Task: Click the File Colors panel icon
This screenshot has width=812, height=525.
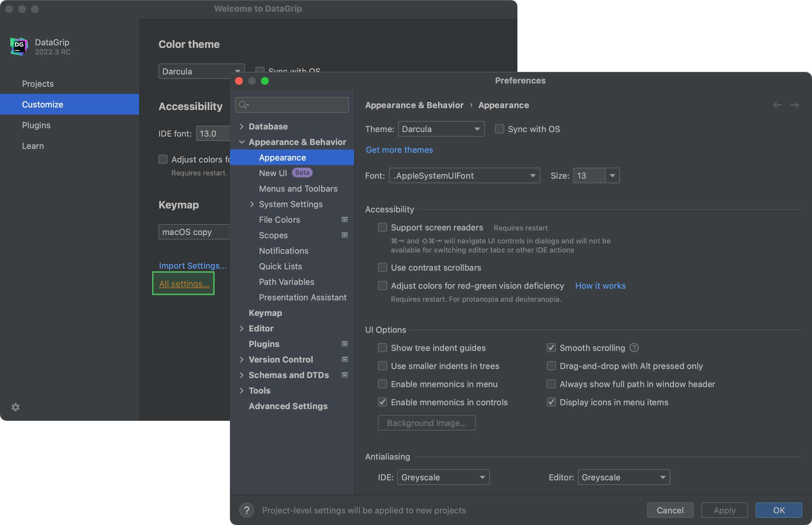Action: [345, 219]
